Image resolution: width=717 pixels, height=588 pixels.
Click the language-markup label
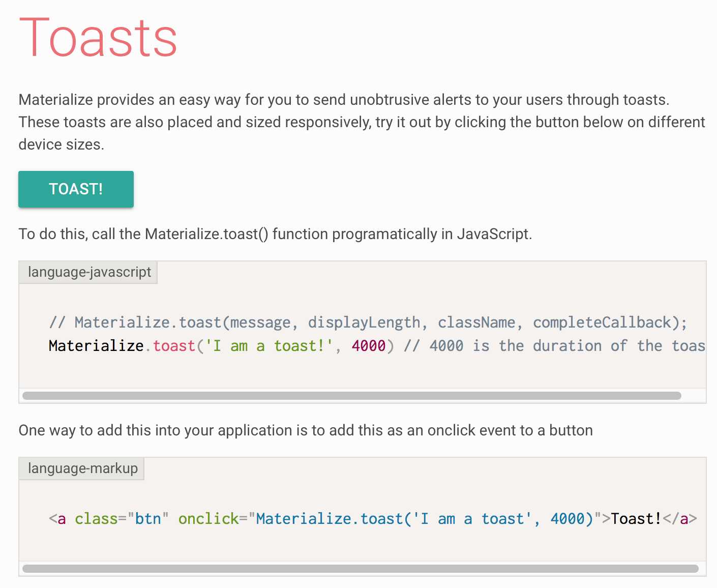tap(82, 468)
